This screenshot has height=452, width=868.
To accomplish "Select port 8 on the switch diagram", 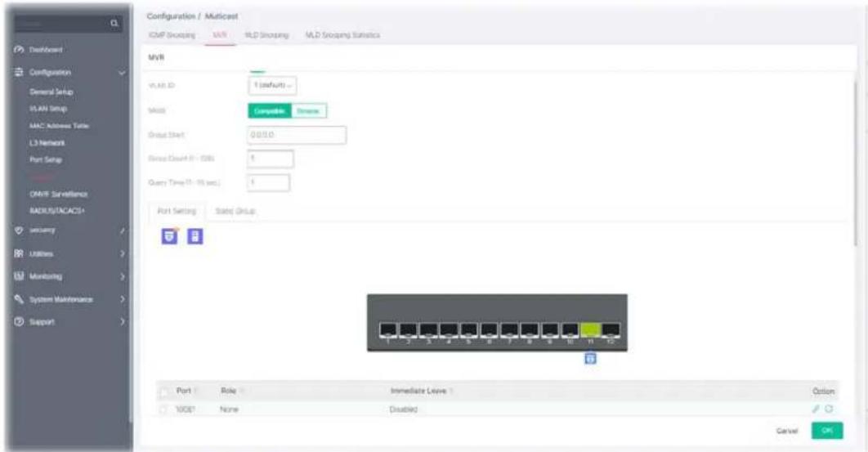I will [x=530, y=330].
